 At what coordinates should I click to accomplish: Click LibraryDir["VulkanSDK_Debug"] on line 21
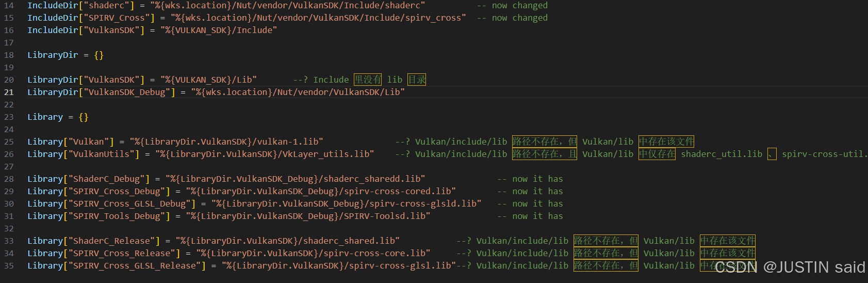pyautogui.click(x=101, y=92)
